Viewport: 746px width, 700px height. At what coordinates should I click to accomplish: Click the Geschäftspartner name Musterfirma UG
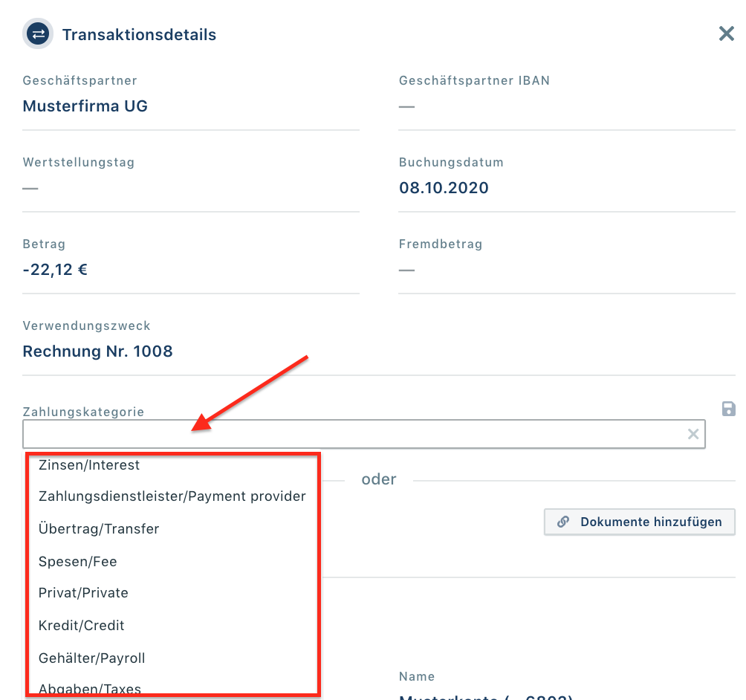[86, 106]
